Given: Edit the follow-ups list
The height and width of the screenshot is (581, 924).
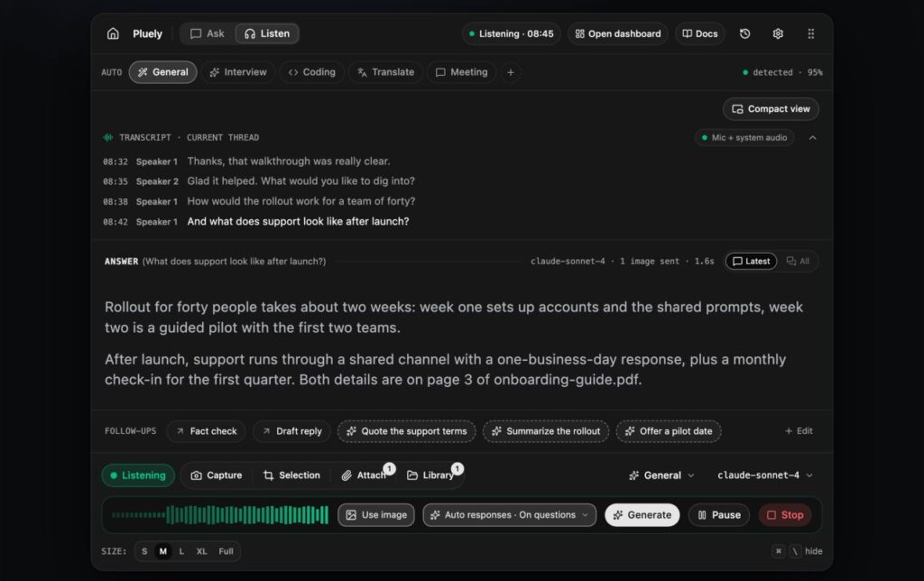Looking at the screenshot, I should click(799, 431).
